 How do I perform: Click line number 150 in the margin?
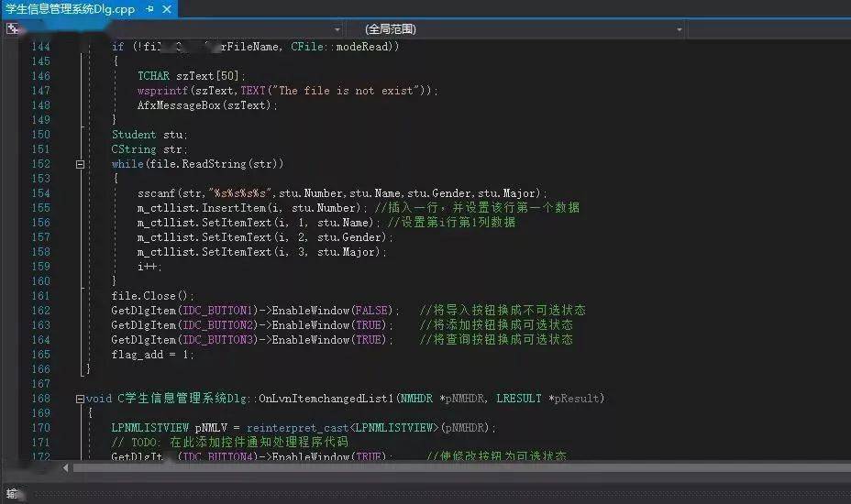click(40, 135)
